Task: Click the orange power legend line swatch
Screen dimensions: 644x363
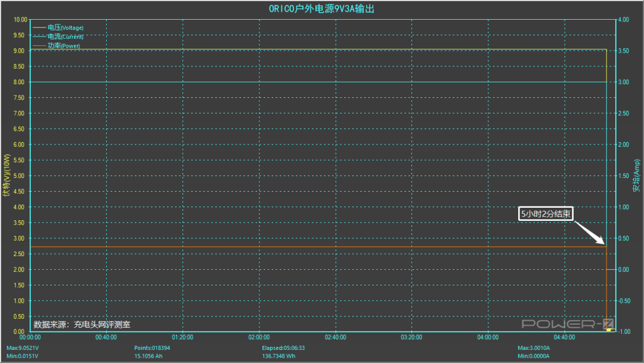Action: pyautogui.click(x=39, y=45)
